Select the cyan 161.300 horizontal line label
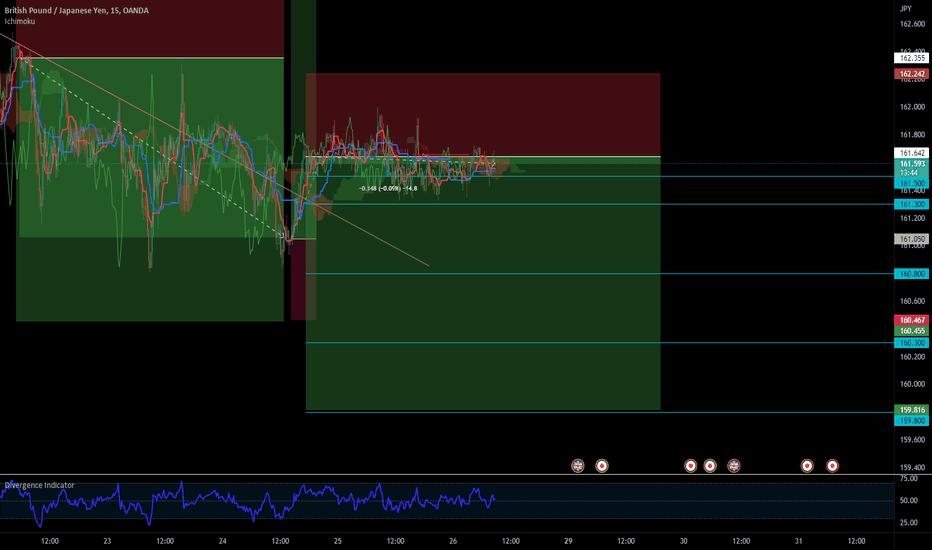 coord(912,204)
